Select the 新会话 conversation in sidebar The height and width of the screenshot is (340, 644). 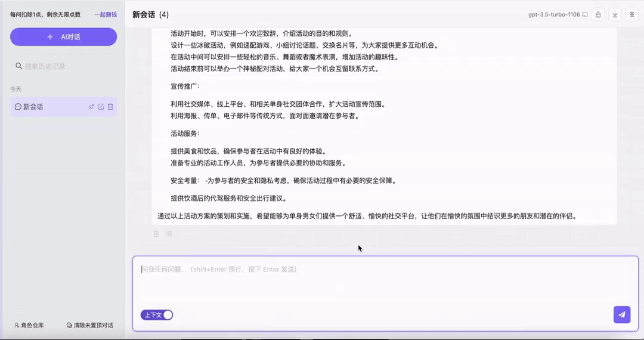coord(63,107)
